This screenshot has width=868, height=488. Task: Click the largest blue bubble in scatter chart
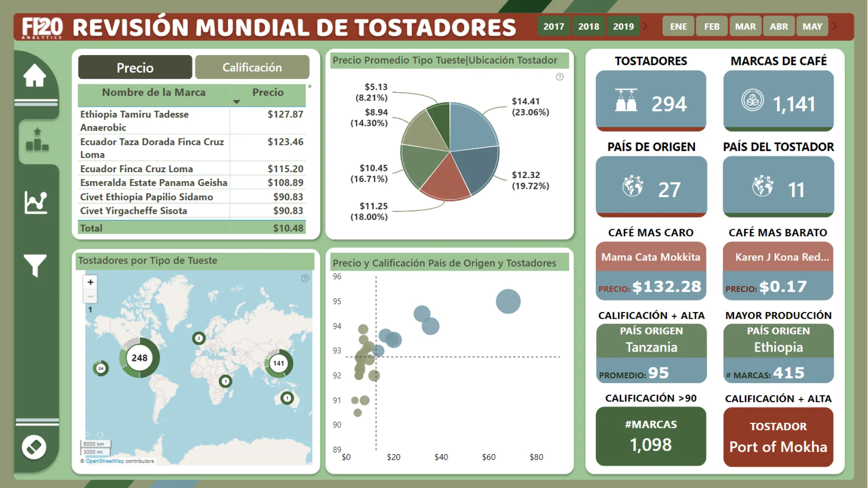(x=508, y=301)
